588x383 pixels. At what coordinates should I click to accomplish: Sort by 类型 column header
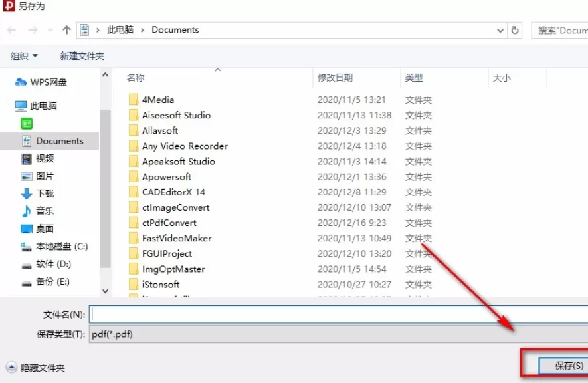(x=414, y=78)
